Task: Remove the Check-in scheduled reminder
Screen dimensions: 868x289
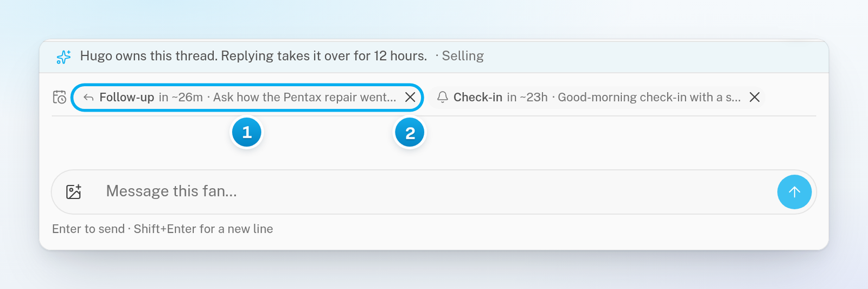Action: pyautogui.click(x=754, y=97)
